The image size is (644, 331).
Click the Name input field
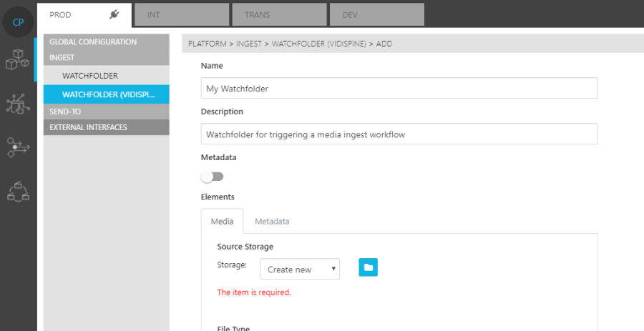click(399, 89)
